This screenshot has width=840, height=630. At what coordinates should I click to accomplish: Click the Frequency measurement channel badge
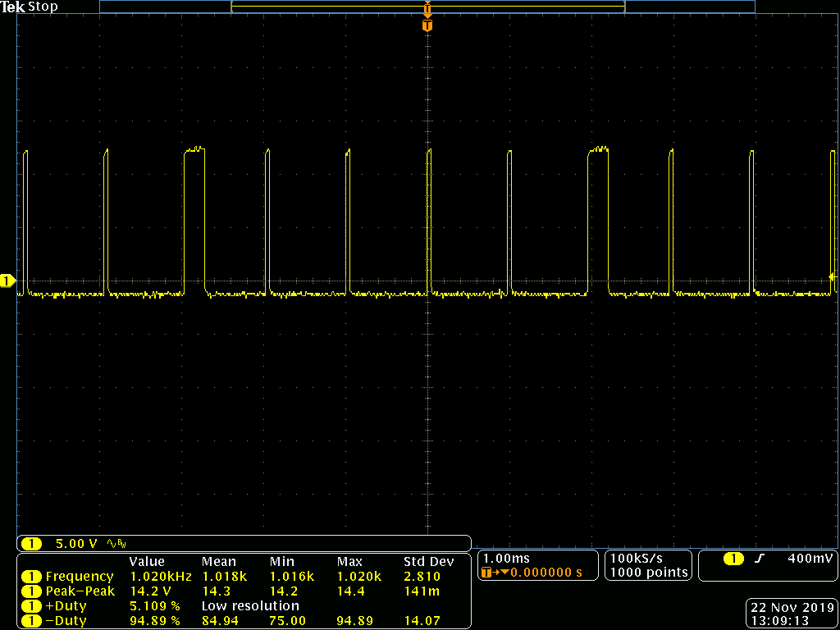pos(32,577)
